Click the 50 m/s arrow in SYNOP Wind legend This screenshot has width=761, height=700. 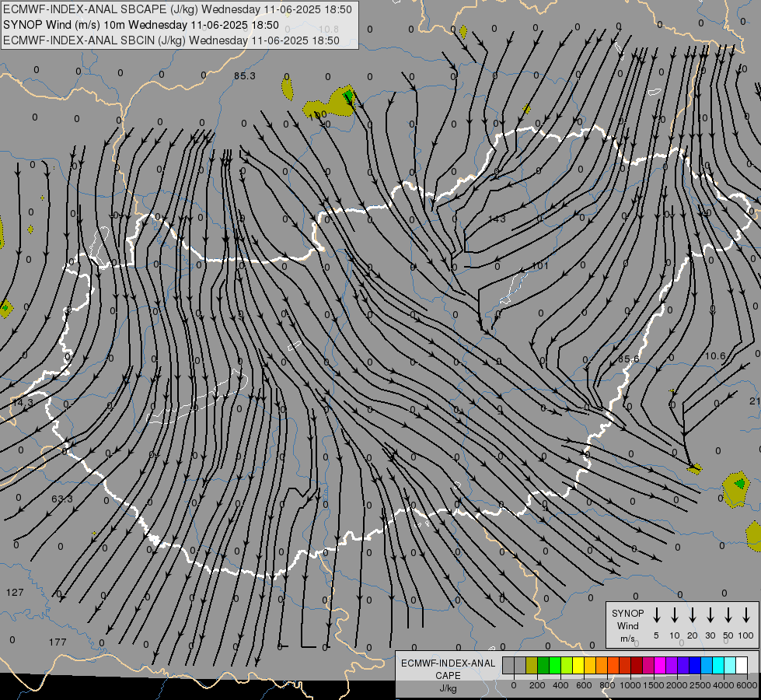tap(728, 615)
